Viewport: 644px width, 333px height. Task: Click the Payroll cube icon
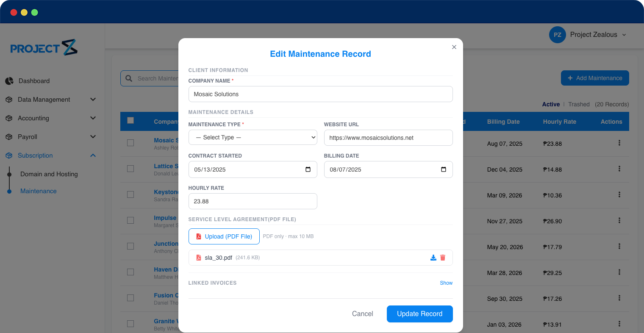[x=9, y=137]
